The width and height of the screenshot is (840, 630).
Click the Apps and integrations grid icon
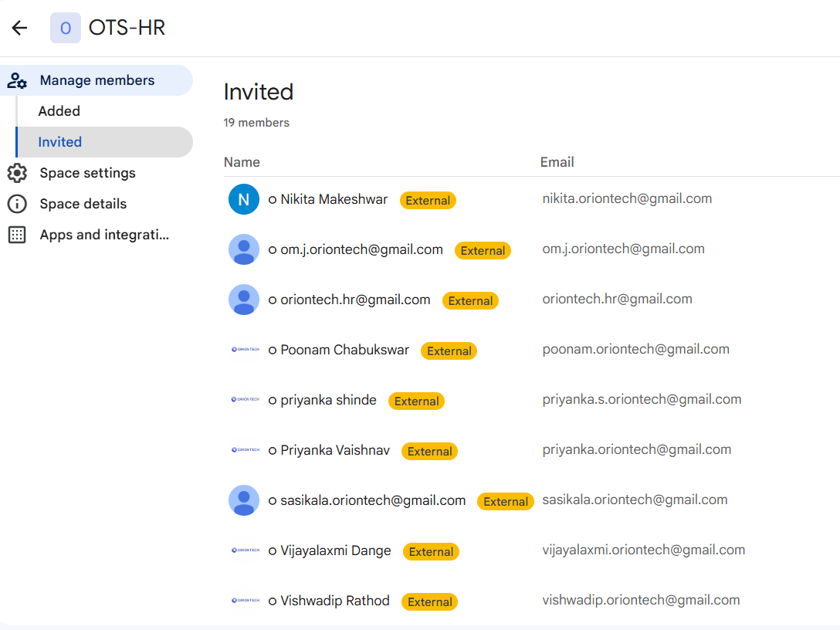point(17,235)
